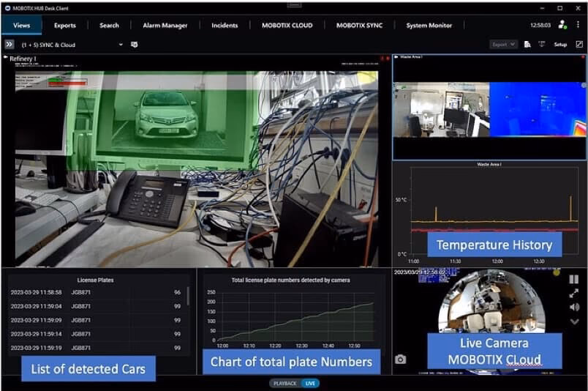
Task: Open the Alarm Manager tab
Action: 164,26
